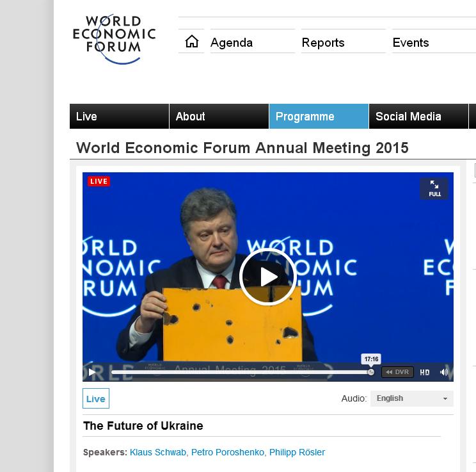
Task: Click the outlined Live button below video
Action: (96, 398)
